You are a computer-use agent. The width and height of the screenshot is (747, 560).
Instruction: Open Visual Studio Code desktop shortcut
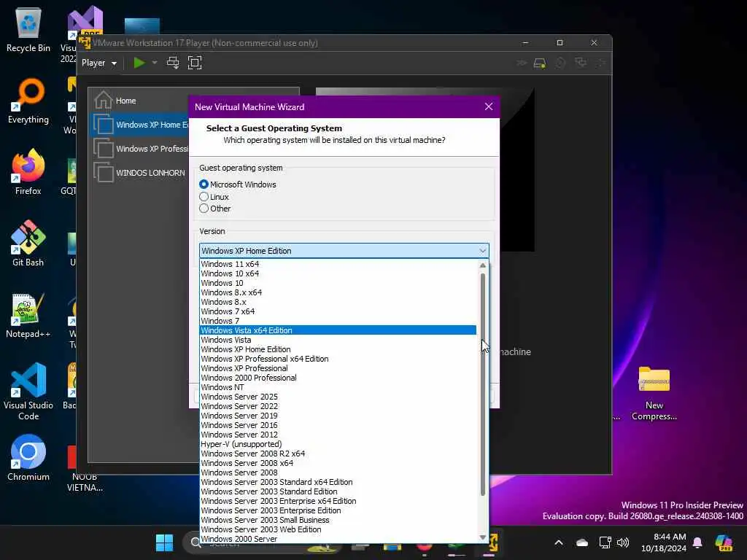coord(28,392)
